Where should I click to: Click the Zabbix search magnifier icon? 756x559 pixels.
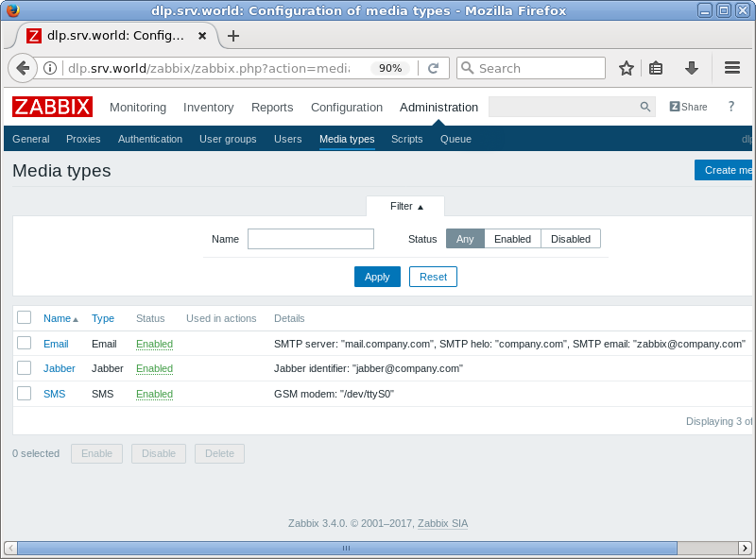tap(645, 107)
